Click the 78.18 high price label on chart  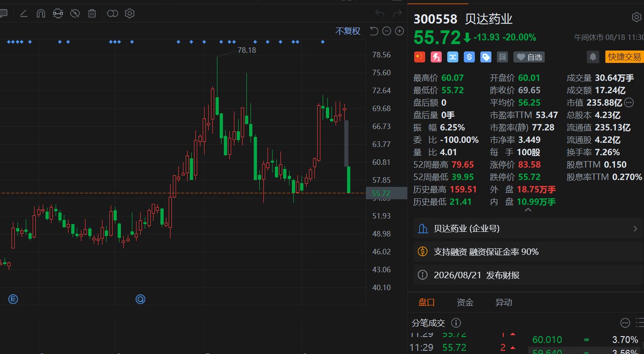click(247, 50)
